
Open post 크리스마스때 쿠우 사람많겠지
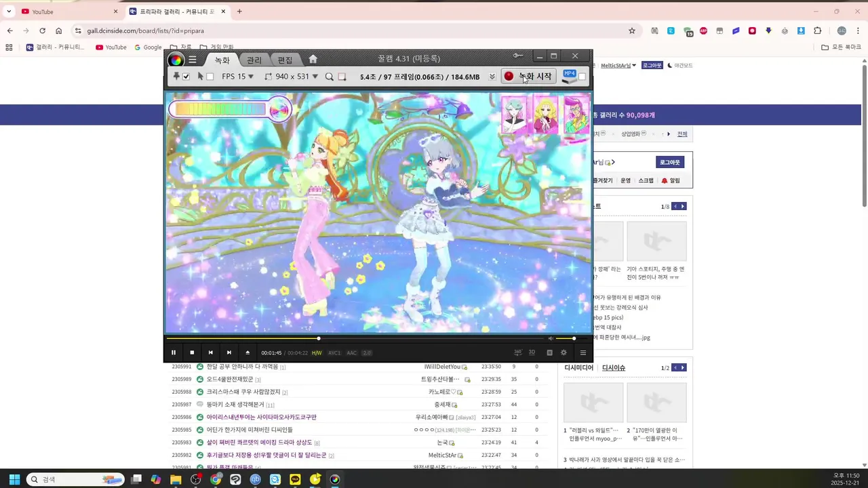243,392
